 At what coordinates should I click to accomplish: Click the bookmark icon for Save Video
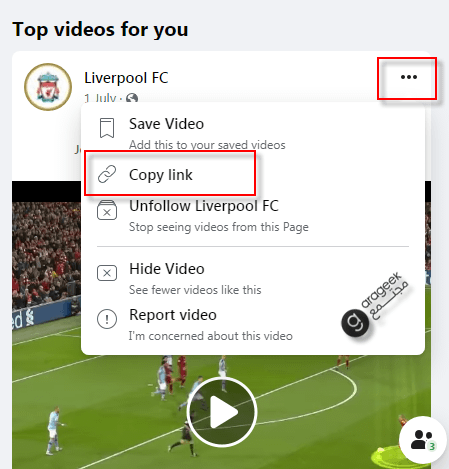(107, 128)
